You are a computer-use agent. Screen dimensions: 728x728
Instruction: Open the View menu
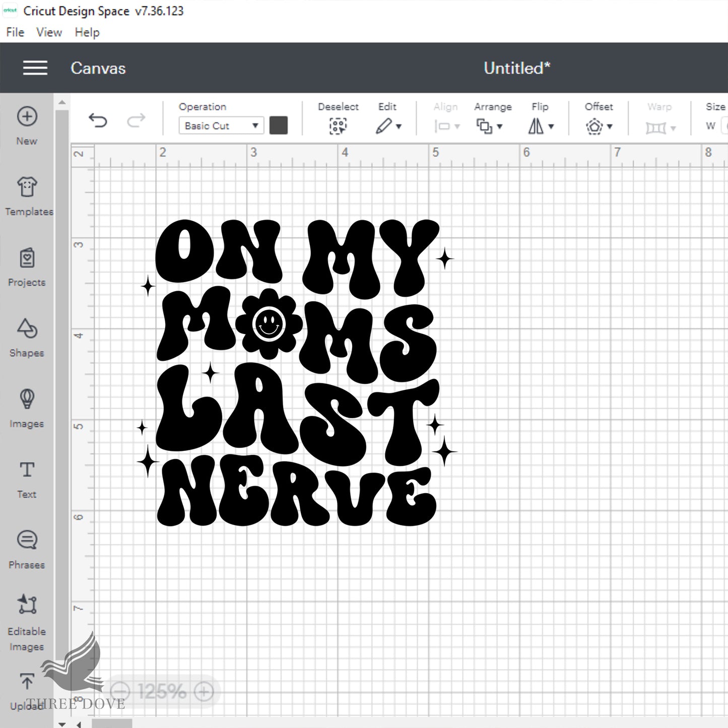tap(49, 32)
